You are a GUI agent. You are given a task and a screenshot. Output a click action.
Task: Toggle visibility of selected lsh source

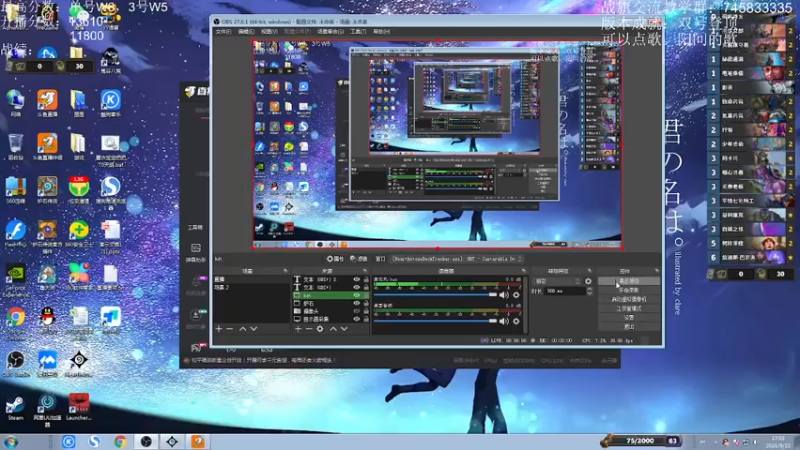357,295
